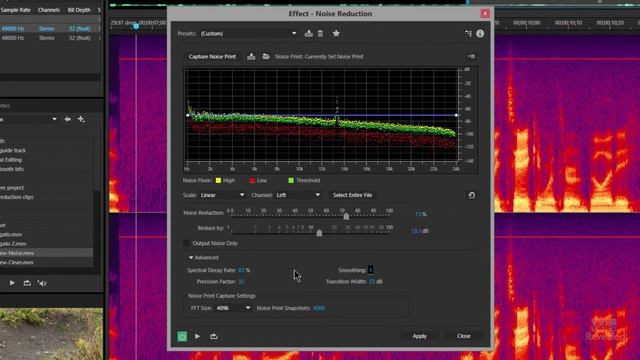Toggle the effect power state button
Viewport: 640px width, 360px height.
[182, 336]
